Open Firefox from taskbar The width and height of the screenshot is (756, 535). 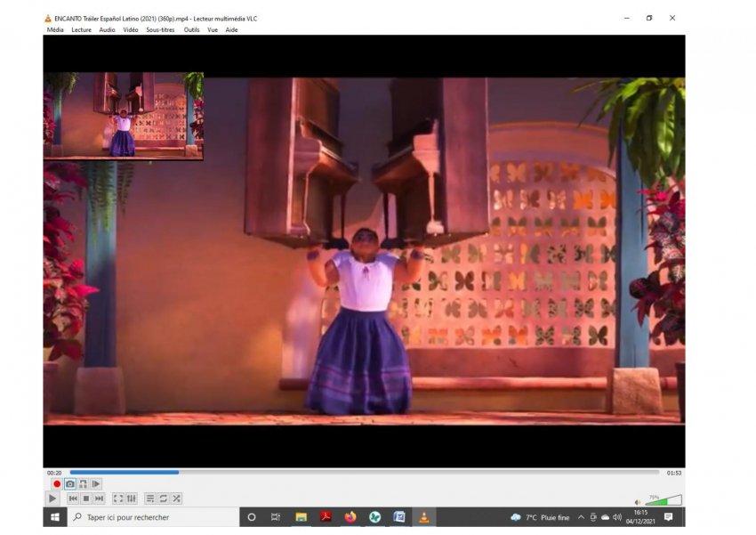pos(350,517)
